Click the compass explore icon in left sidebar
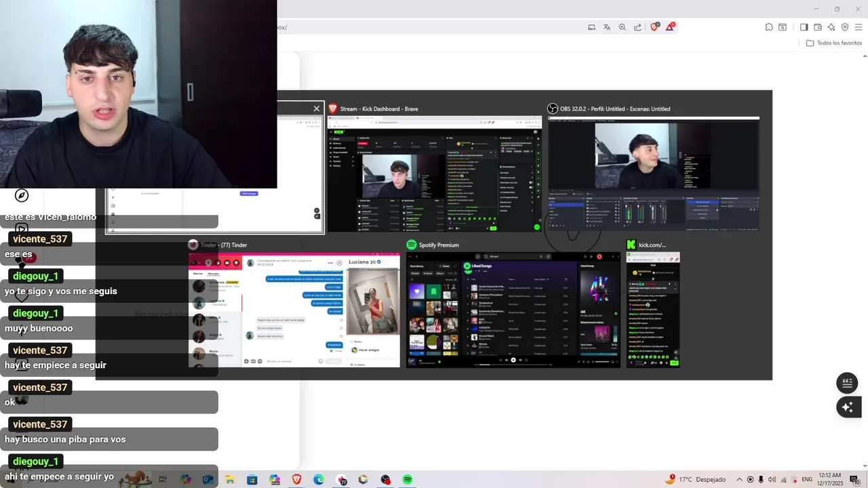 click(x=22, y=195)
